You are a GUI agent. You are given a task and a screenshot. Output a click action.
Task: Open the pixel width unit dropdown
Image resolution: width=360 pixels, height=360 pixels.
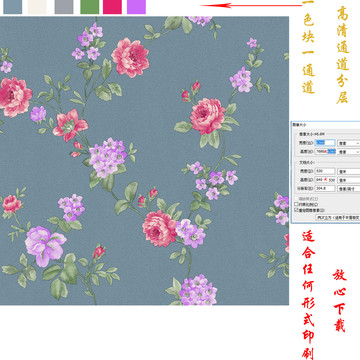click(x=349, y=143)
